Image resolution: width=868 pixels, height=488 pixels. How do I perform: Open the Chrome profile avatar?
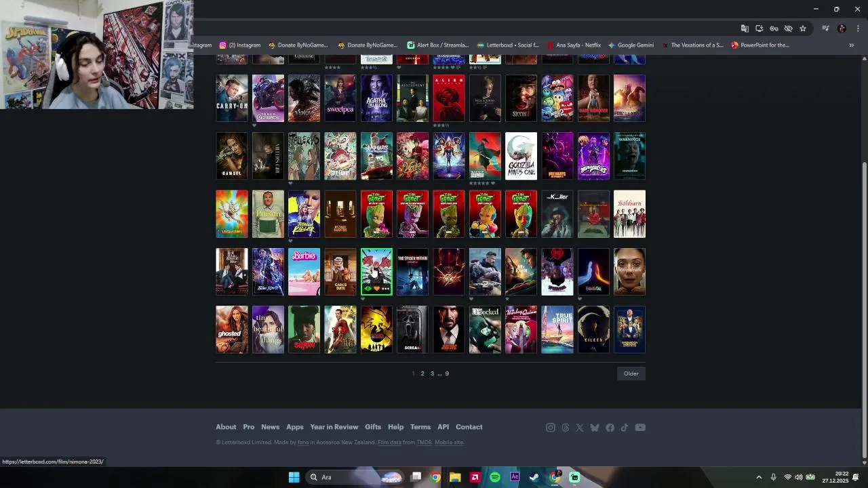842,28
